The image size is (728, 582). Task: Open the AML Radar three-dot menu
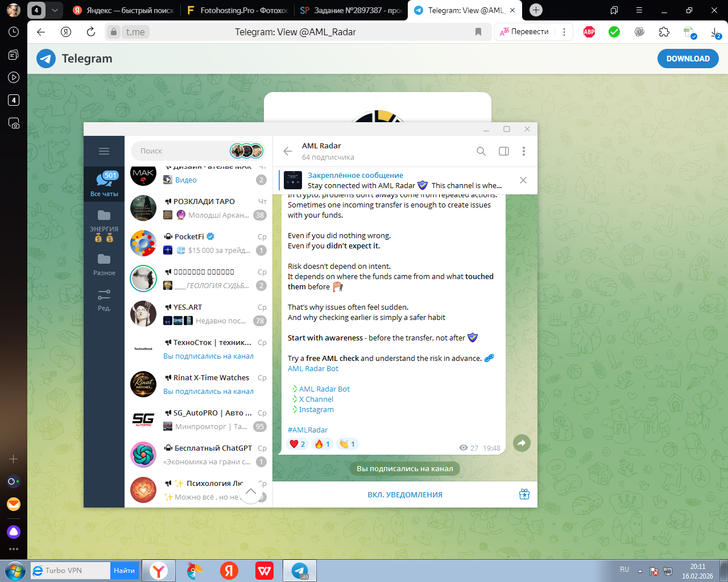coord(524,151)
